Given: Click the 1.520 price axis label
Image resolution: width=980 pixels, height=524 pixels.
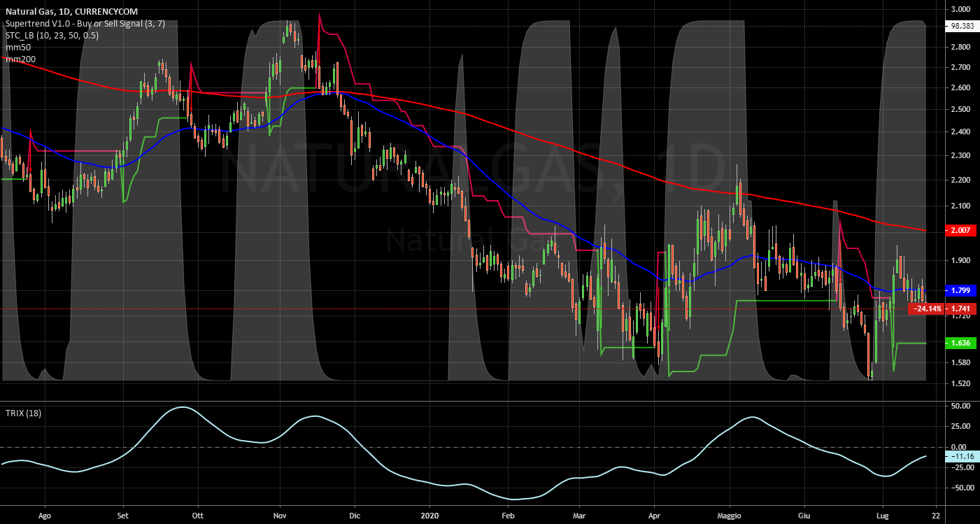Looking at the screenshot, I should coord(960,384).
